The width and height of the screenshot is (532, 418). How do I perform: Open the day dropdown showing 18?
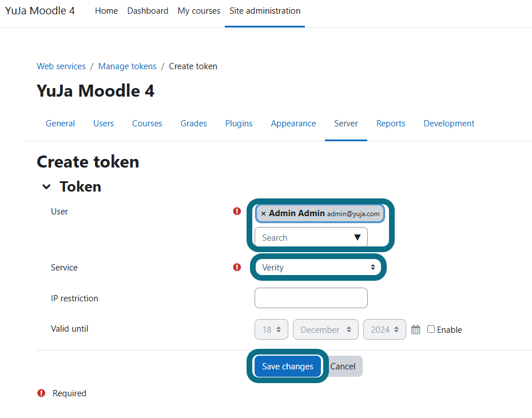271,329
